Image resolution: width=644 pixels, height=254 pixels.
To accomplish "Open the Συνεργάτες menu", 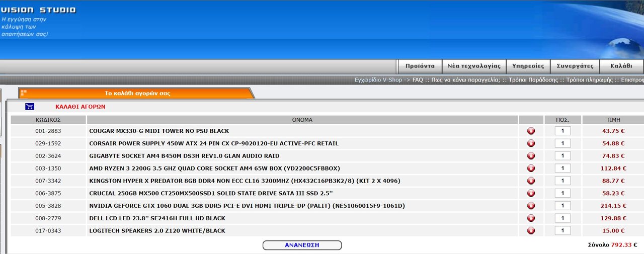I will tap(575, 66).
